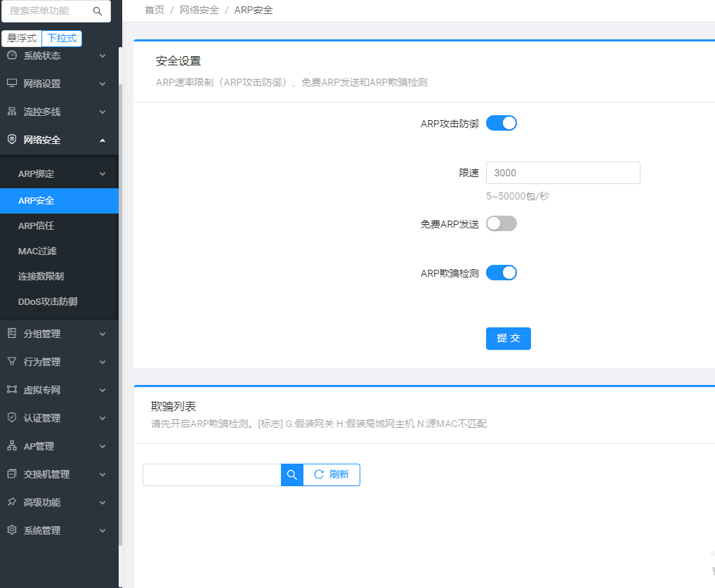The image size is (715, 588).
Task: Click the 刷新 refresh button
Action: tap(332, 475)
